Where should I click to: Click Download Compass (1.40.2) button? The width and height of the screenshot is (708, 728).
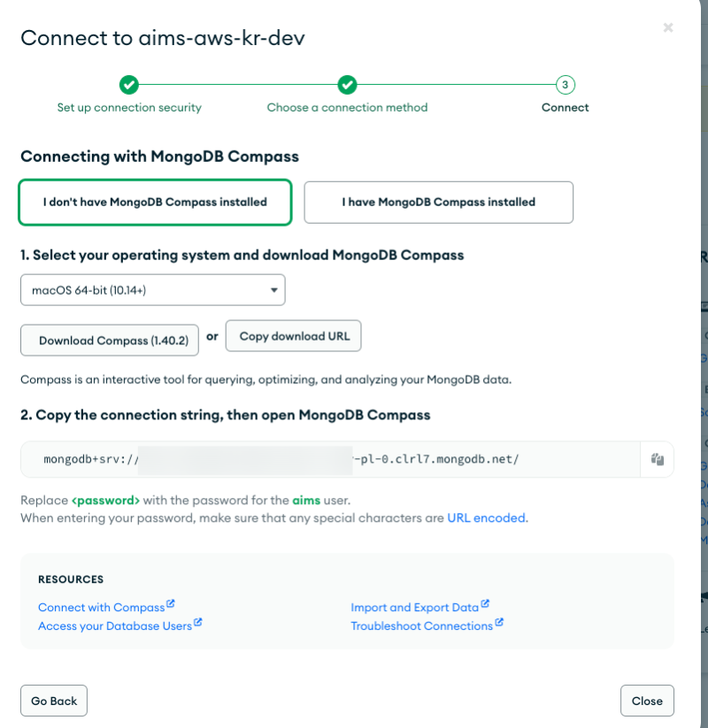pyautogui.click(x=110, y=341)
